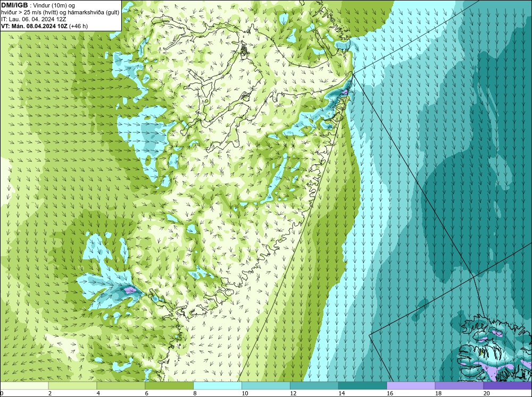Viewport: 532px width, 397px height.
Task: Click the legend scale label "18"
Action: tap(438, 393)
